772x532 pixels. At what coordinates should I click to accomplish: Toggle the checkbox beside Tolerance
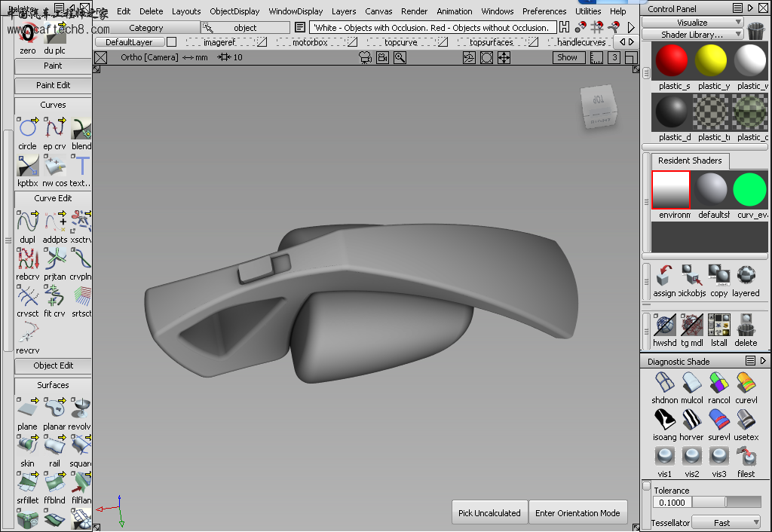tap(646, 486)
